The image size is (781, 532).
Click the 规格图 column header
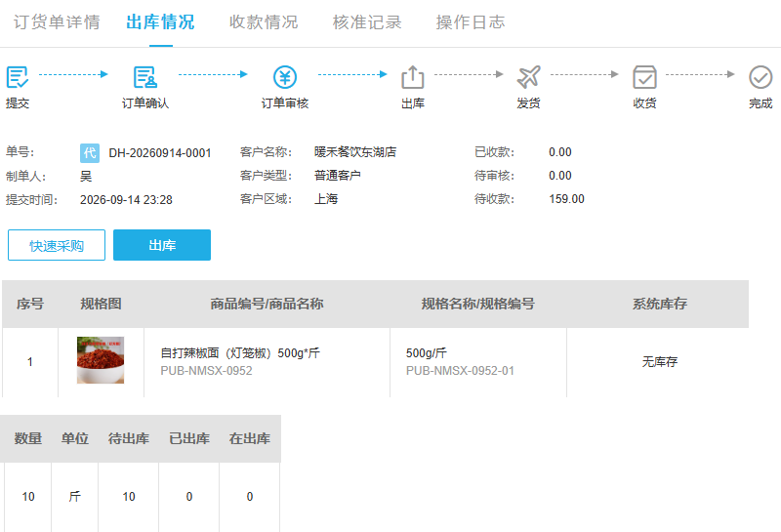click(x=101, y=304)
